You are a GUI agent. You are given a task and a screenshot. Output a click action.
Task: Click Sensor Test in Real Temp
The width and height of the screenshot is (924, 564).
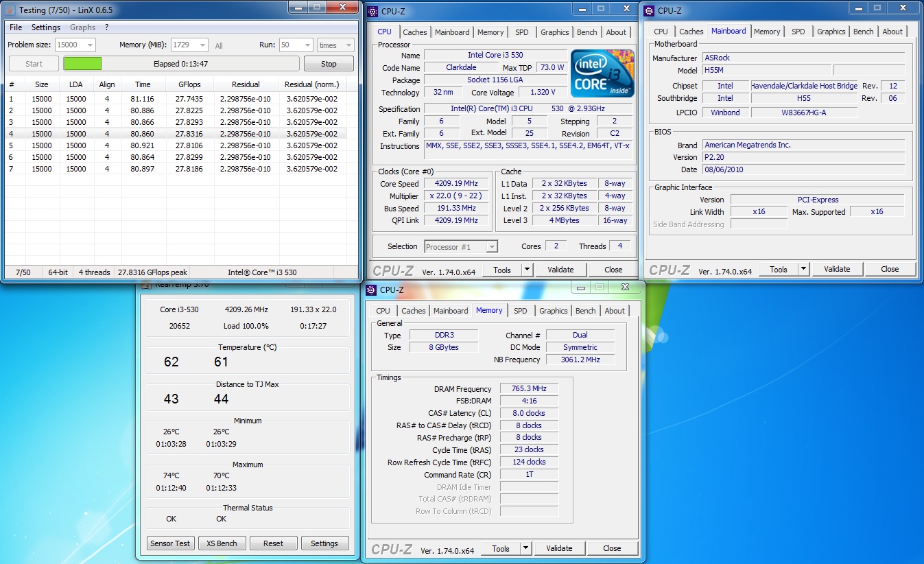171,543
